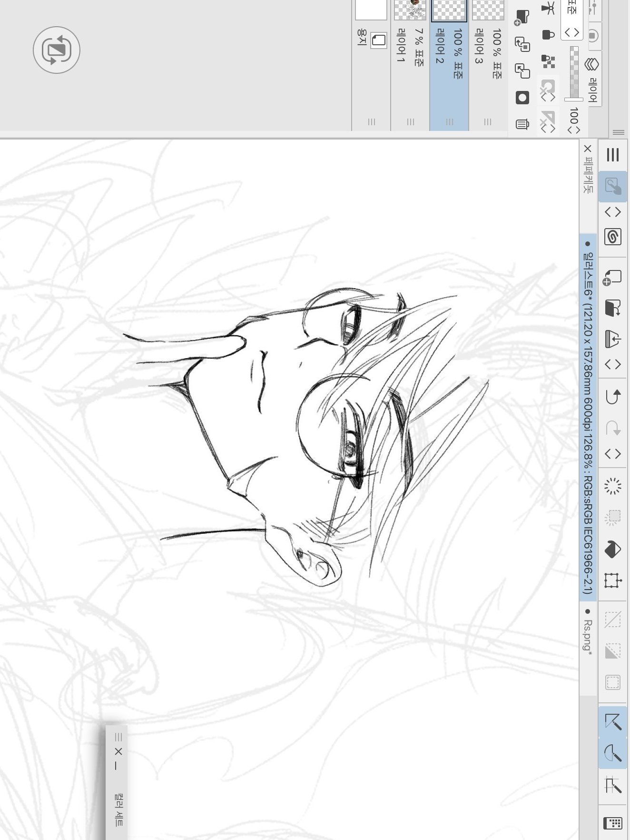Screen dimensions: 630x840
Task: Expand the arrows after the file export icon
Action: (x=613, y=364)
